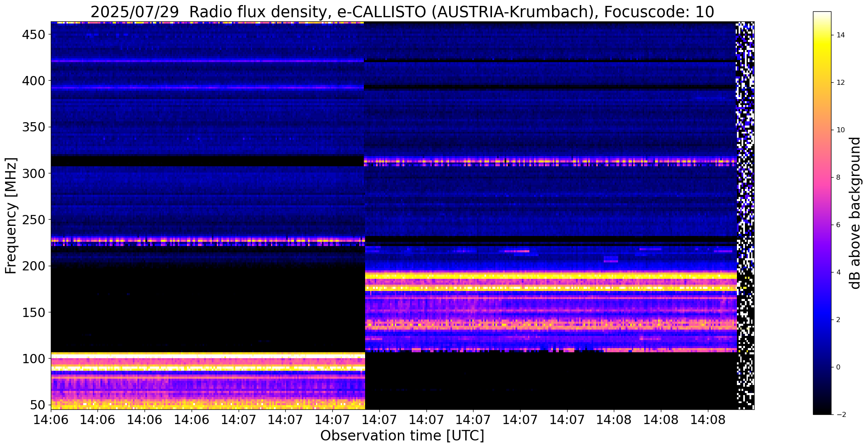868x448 pixels.
Task: Click the white noise strip at the spectrogram's right edge
Action: [745, 215]
